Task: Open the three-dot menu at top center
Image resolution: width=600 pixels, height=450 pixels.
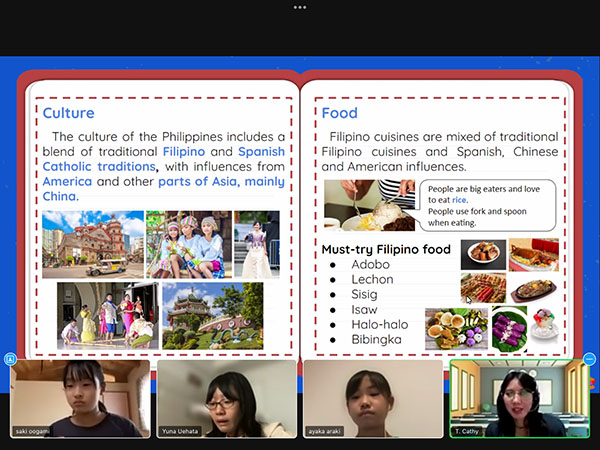Action: click(299, 6)
